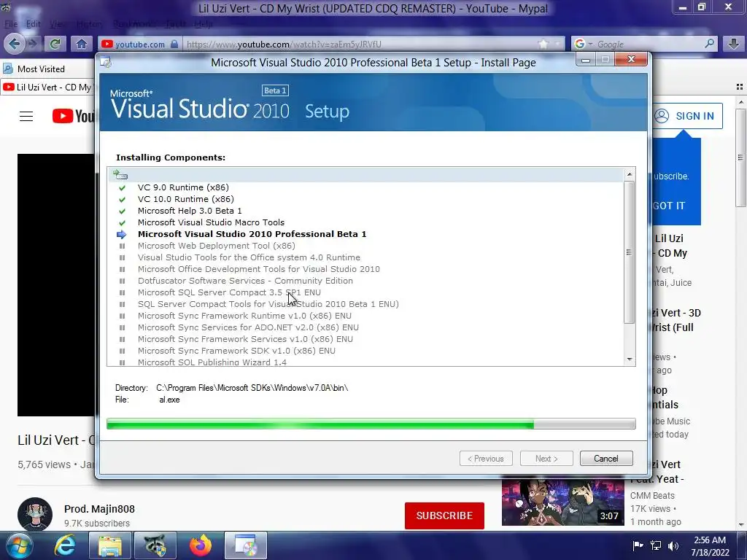Click the install list header icon

tap(120, 175)
